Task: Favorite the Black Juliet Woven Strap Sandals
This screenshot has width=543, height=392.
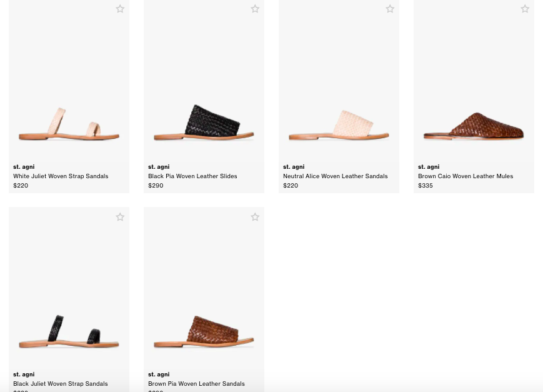Action: 120,217
